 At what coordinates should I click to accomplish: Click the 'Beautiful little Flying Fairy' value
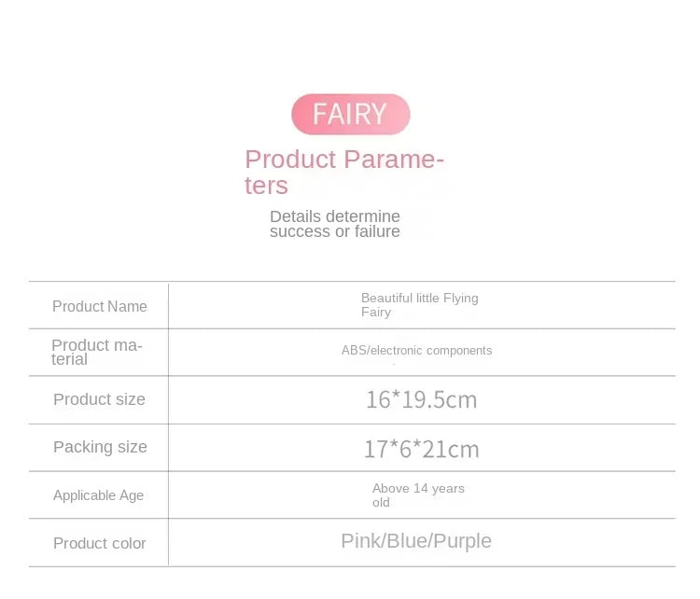pyautogui.click(x=419, y=305)
